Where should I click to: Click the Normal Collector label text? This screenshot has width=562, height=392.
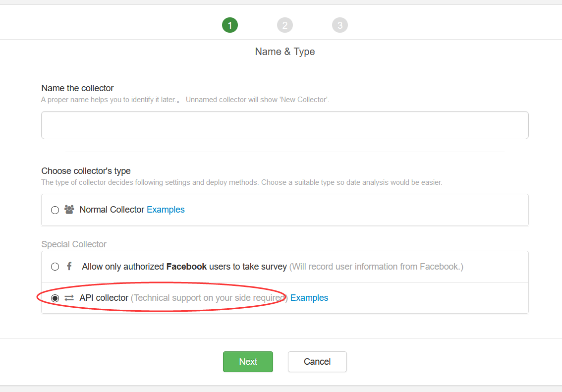point(112,210)
